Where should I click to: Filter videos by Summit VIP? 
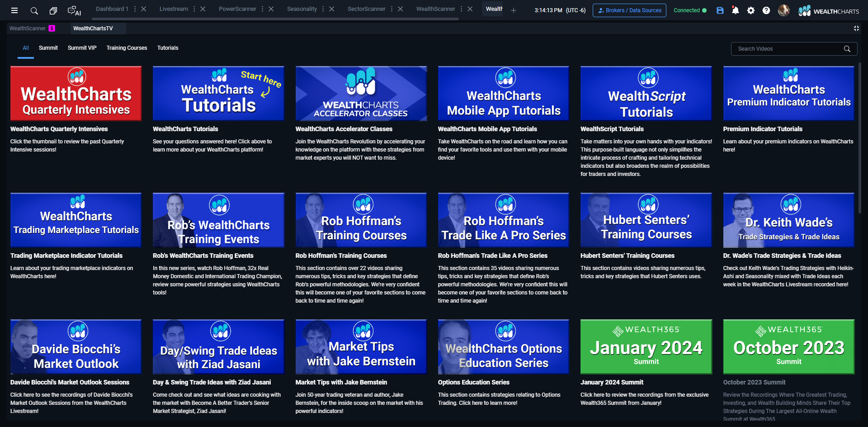82,48
